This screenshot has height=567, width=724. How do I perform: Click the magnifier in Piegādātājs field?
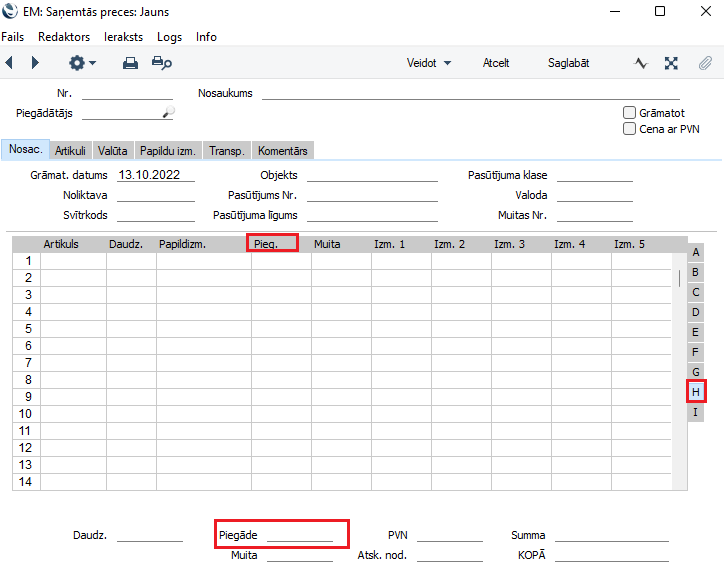click(168, 113)
